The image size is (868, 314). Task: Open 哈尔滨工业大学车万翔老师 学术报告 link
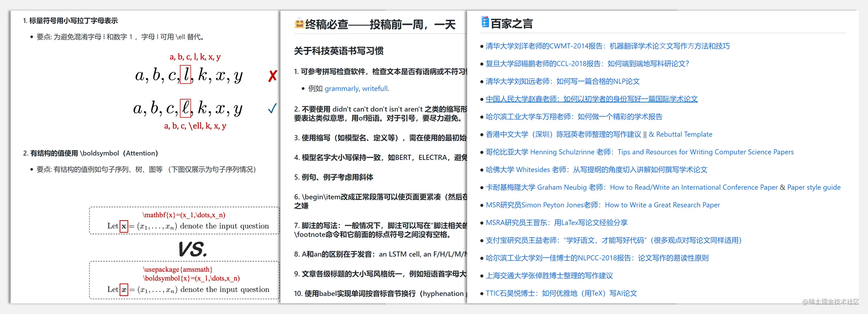click(x=574, y=117)
